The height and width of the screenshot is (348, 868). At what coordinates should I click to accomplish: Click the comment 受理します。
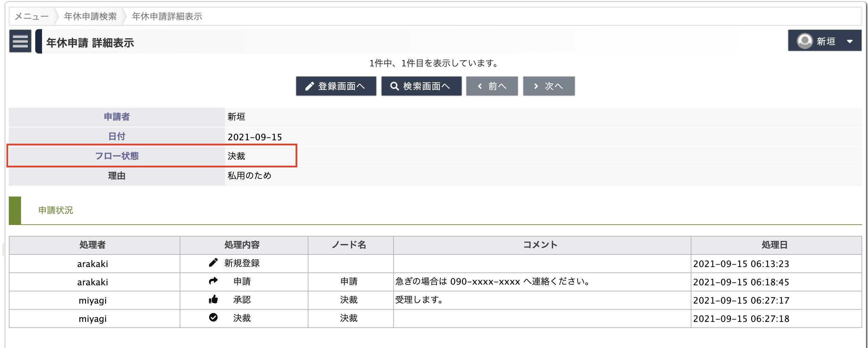tap(420, 300)
